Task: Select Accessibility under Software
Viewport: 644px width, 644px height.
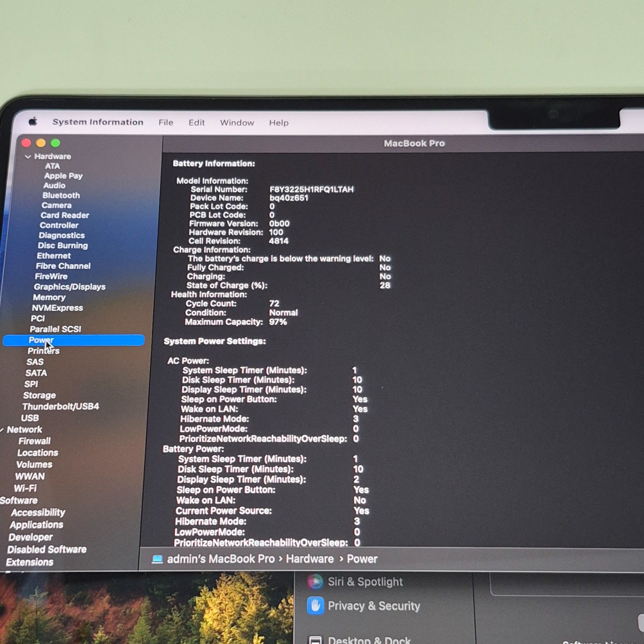Action: coord(38,513)
